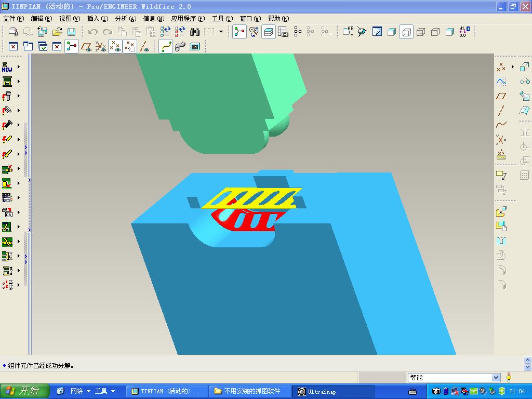
Task: Click the Repaint screen icon
Action: click(377, 32)
